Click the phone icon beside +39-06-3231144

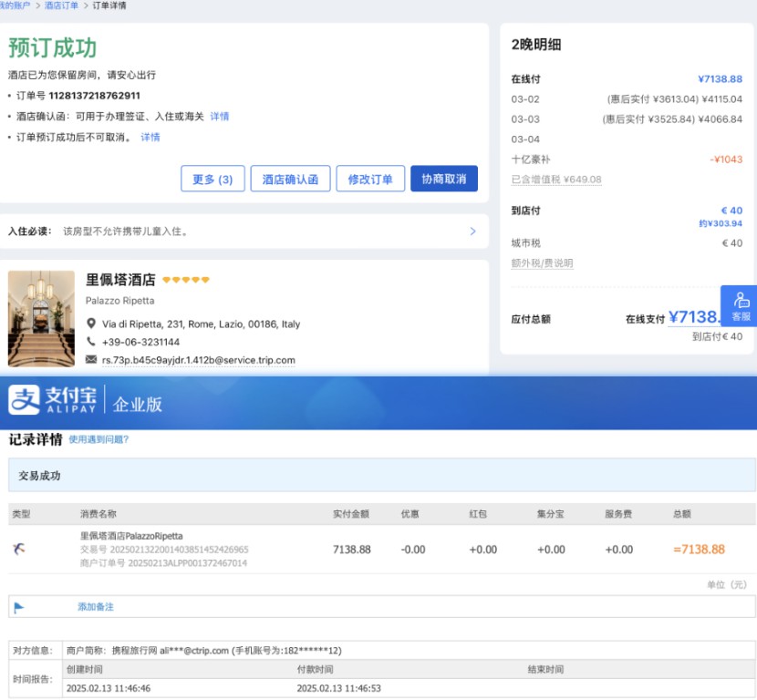pyautogui.click(x=91, y=342)
